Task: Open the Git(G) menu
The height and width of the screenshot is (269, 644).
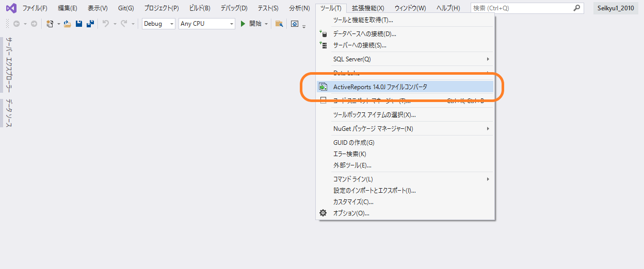Action: click(125, 8)
